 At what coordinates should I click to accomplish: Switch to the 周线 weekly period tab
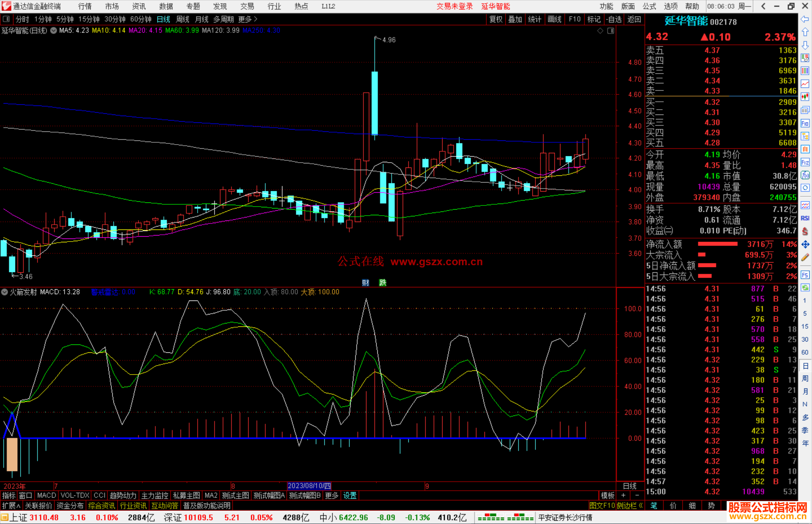click(183, 19)
